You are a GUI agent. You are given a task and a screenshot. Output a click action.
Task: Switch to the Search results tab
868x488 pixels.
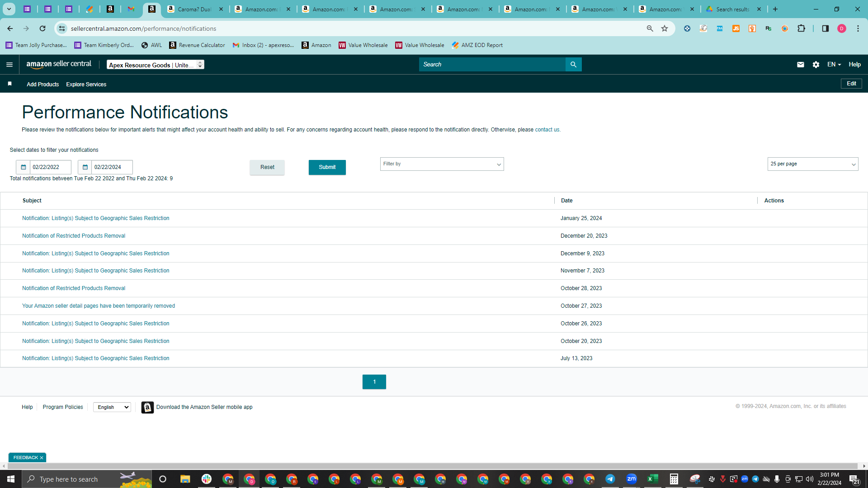733,9
